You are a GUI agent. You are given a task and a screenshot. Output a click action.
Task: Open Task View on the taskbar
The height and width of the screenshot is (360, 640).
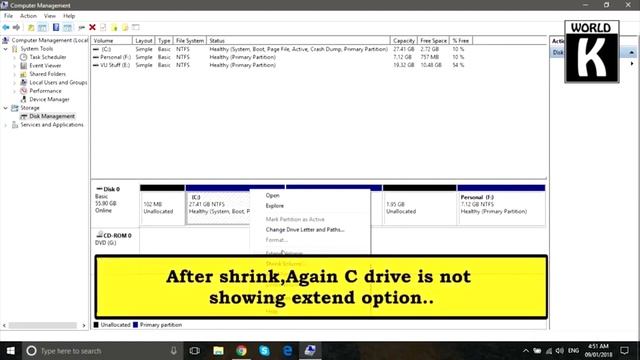pyautogui.click(x=195, y=351)
